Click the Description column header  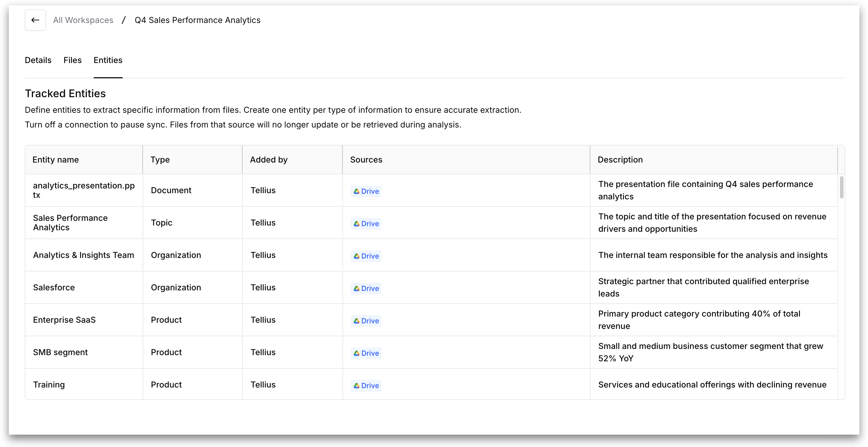(620, 160)
